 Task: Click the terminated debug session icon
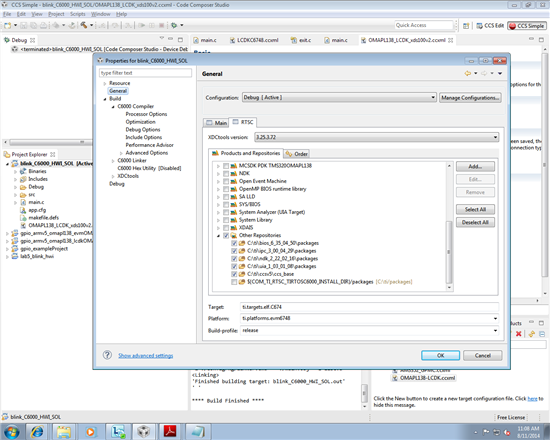15,49
